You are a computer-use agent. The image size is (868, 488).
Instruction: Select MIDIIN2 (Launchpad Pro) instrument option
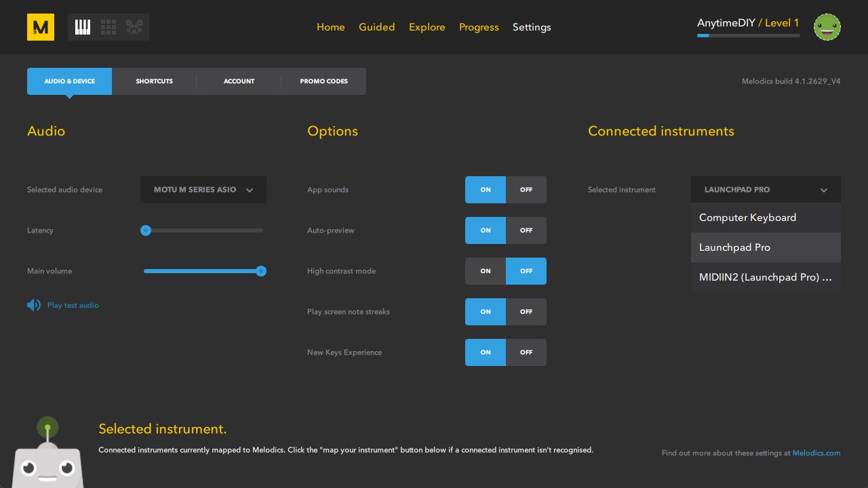pyautogui.click(x=766, y=277)
